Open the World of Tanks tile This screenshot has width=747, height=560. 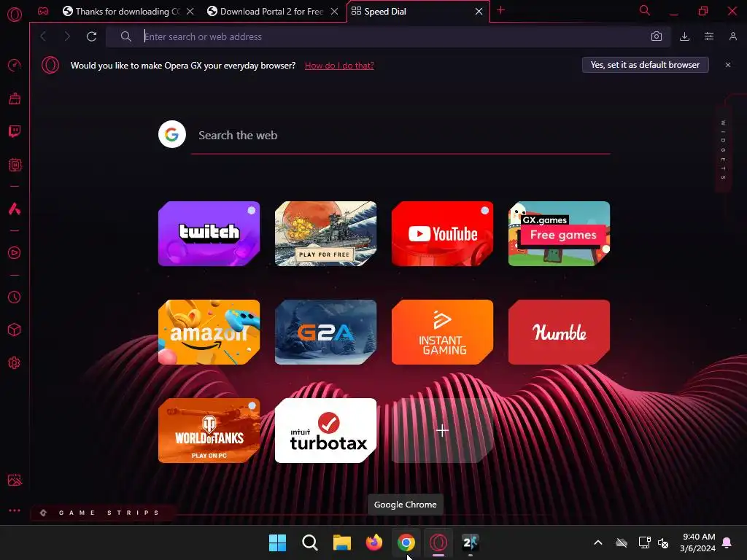click(209, 430)
